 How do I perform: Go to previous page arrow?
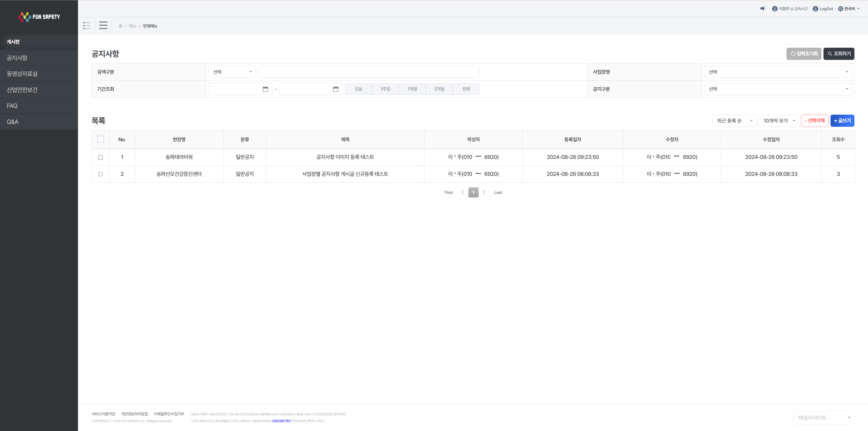pos(462,192)
